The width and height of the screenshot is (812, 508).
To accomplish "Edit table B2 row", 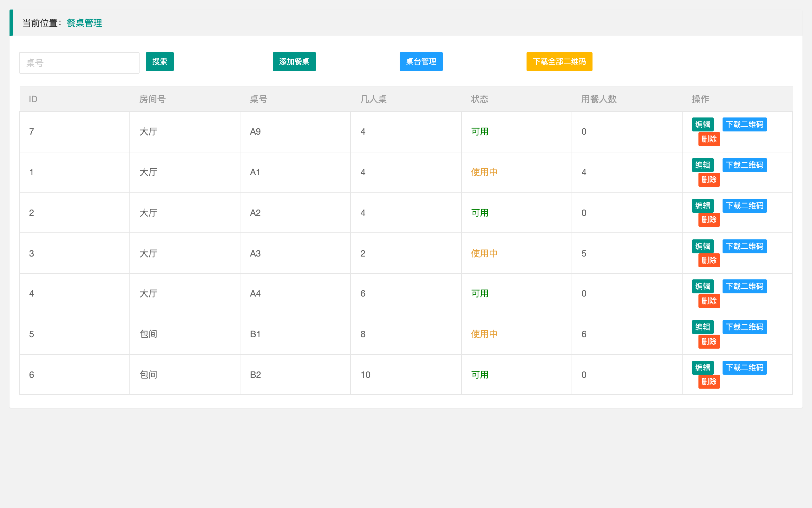I will pyautogui.click(x=703, y=368).
